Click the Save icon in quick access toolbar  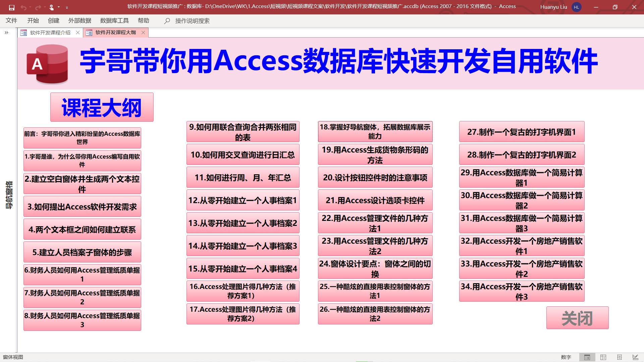click(12, 7)
